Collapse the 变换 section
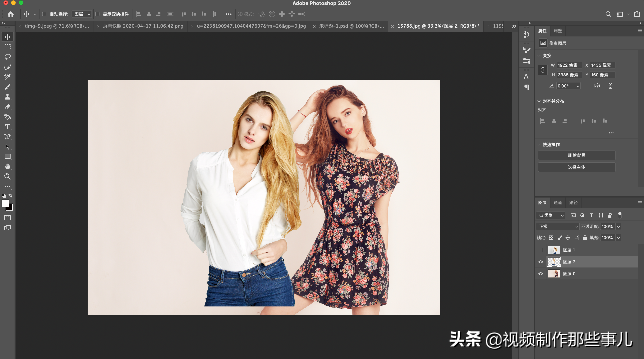The height and width of the screenshot is (359, 644). [x=539, y=56]
